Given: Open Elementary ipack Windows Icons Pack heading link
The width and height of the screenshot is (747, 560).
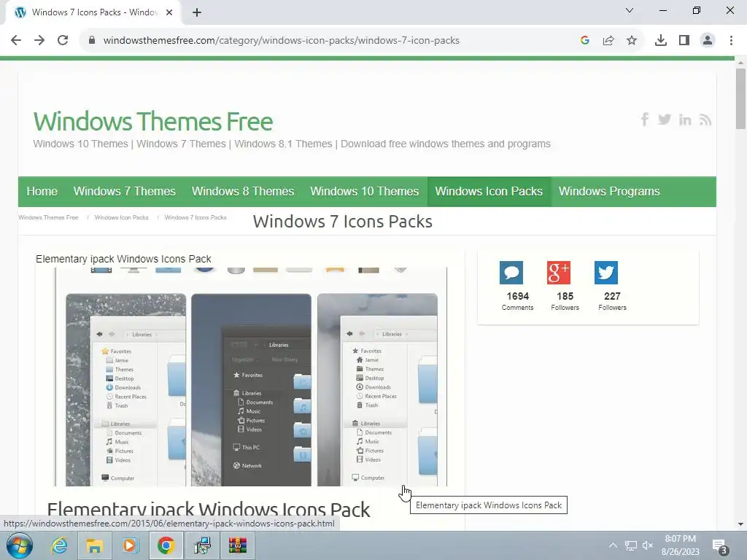Looking at the screenshot, I should (x=208, y=510).
